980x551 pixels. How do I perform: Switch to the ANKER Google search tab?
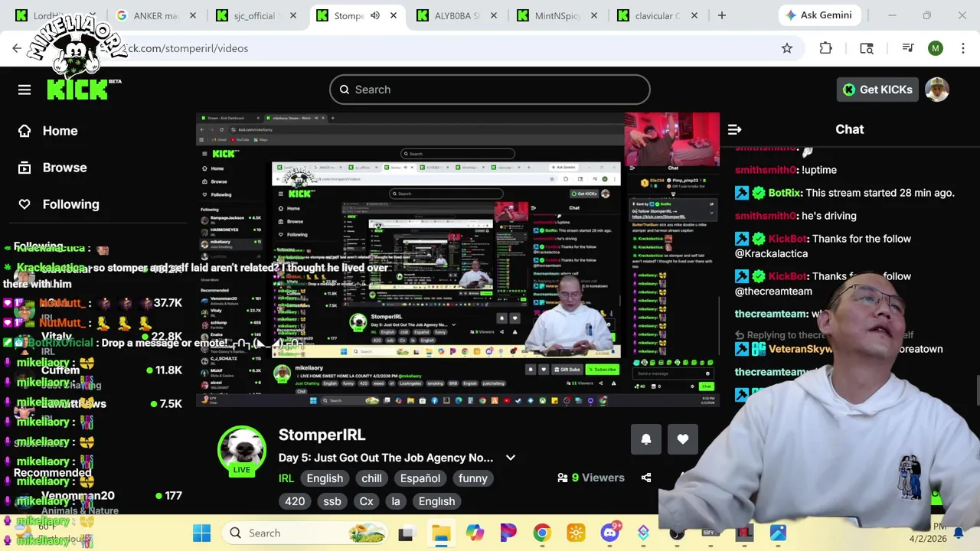(157, 15)
